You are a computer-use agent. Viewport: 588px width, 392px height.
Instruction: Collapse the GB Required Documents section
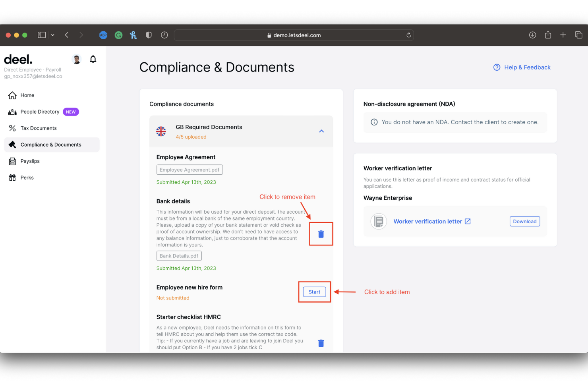[x=321, y=131]
